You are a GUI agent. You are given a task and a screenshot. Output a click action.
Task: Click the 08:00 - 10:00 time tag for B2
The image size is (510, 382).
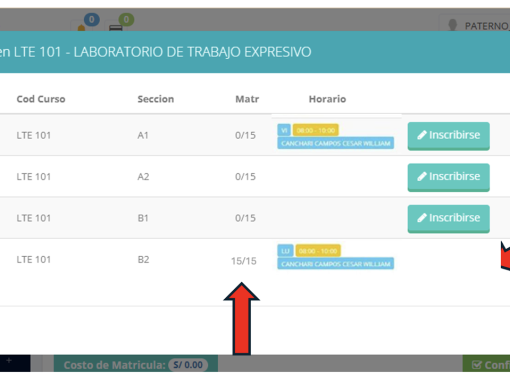pyautogui.click(x=318, y=251)
